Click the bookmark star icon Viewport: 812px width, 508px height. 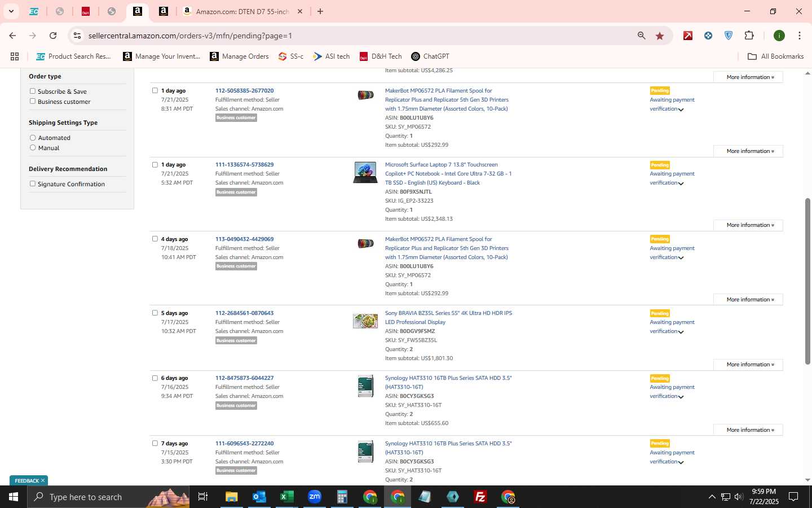coord(660,36)
